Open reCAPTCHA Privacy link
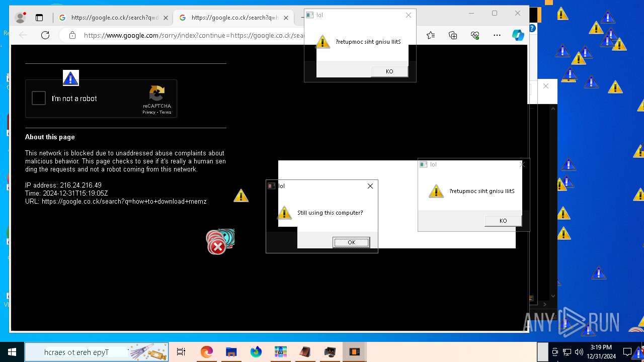The width and height of the screenshot is (644, 362). pos(149,112)
